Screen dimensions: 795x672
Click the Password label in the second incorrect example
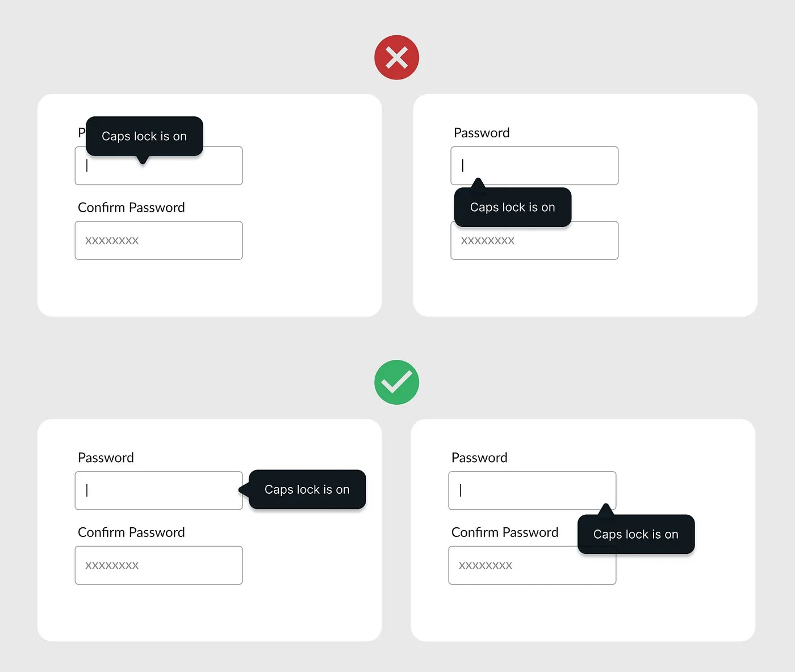[x=482, y=133]
